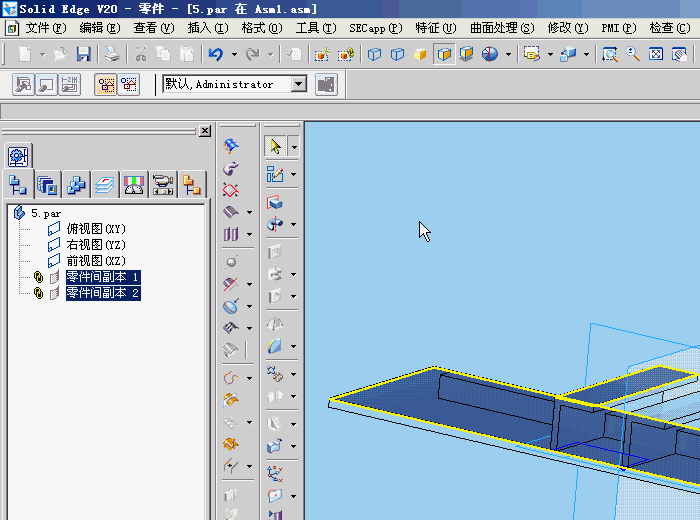The image size is (700, 520).
Task: Open the 工具(T) menu
Action: coord(316,28)
